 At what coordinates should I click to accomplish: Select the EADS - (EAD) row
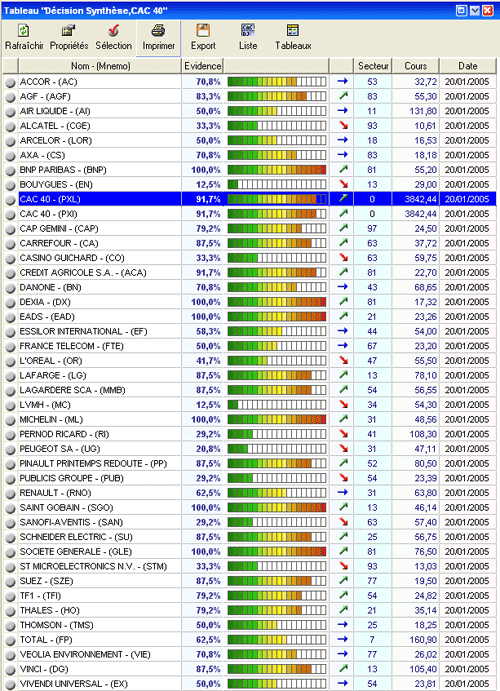(x=250, y=317)
